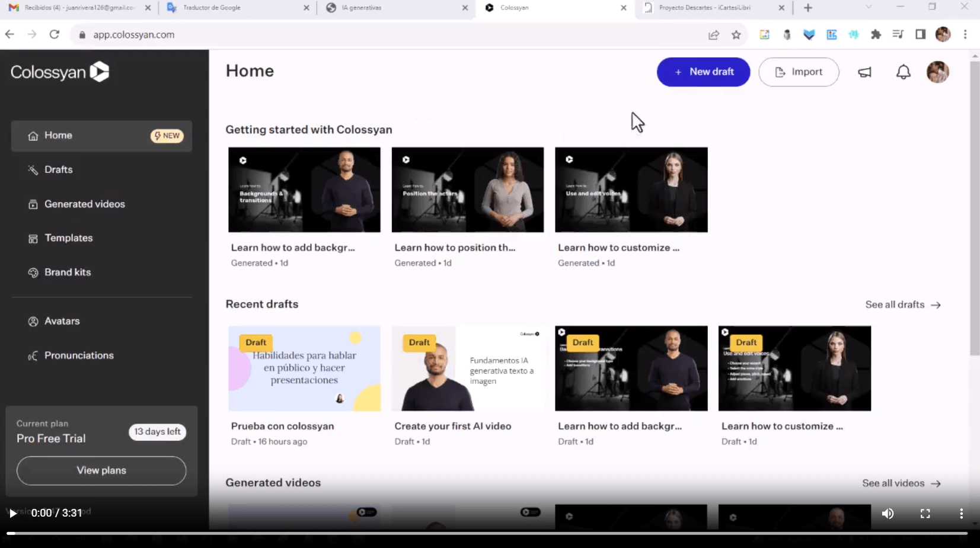Click the 'Prueba con colossyan' title
The width and height of the screenshot is (980, 548).
282,426
